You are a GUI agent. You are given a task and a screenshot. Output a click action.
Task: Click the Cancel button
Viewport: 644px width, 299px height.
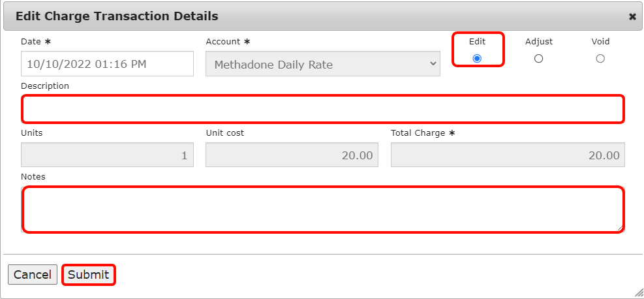tap(33, 275)
